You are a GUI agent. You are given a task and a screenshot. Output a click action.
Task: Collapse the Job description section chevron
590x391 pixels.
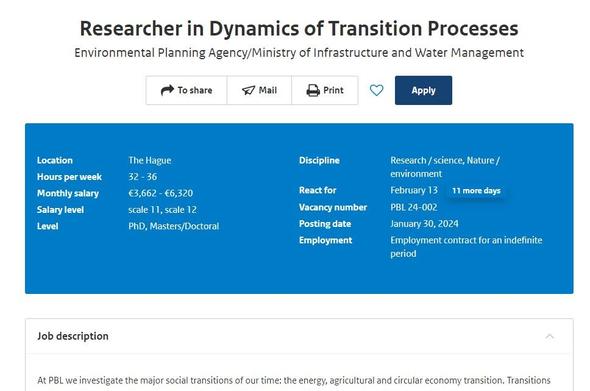(549, 336)
